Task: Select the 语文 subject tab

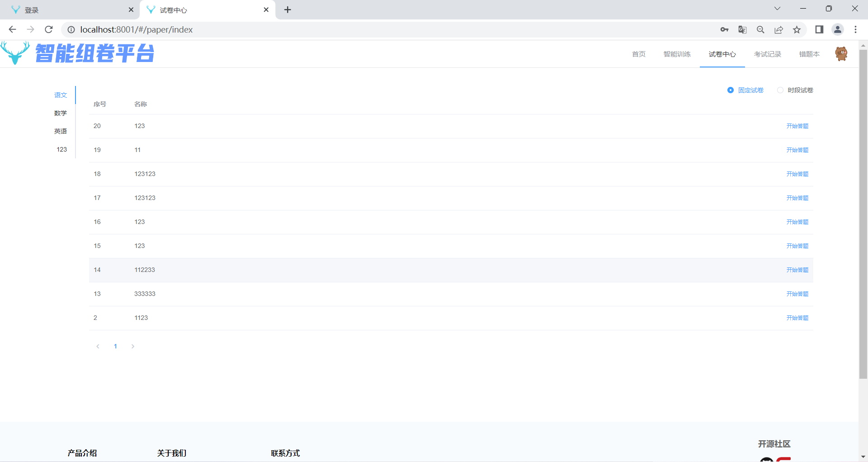Action: 61,95
